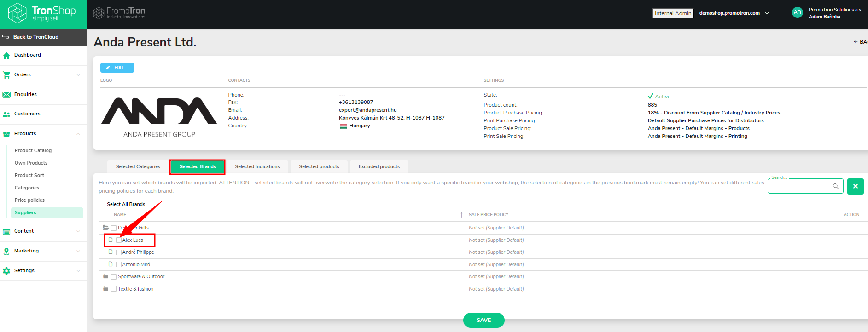Open Own Products in sidebar
The width and height of the screenshot is (868, 332).
31,163
